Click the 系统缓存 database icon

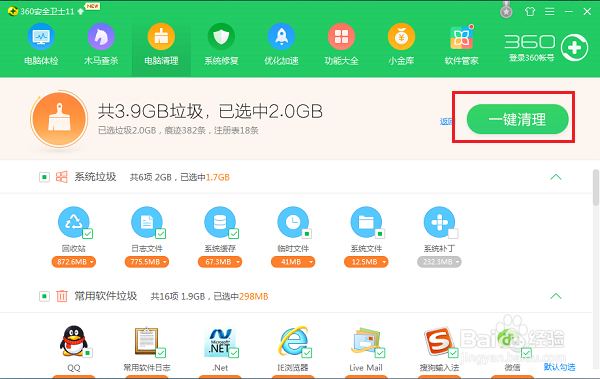point(220,222)
